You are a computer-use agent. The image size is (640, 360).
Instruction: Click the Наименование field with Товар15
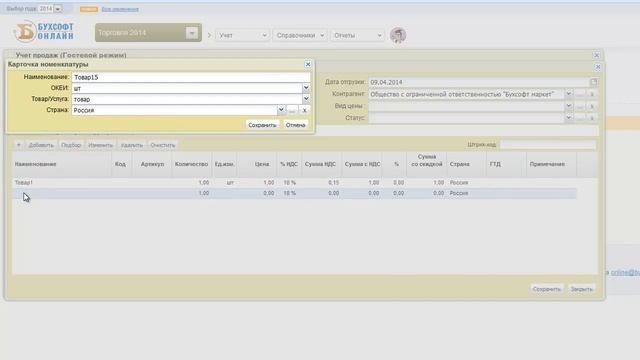click(191, 77)
